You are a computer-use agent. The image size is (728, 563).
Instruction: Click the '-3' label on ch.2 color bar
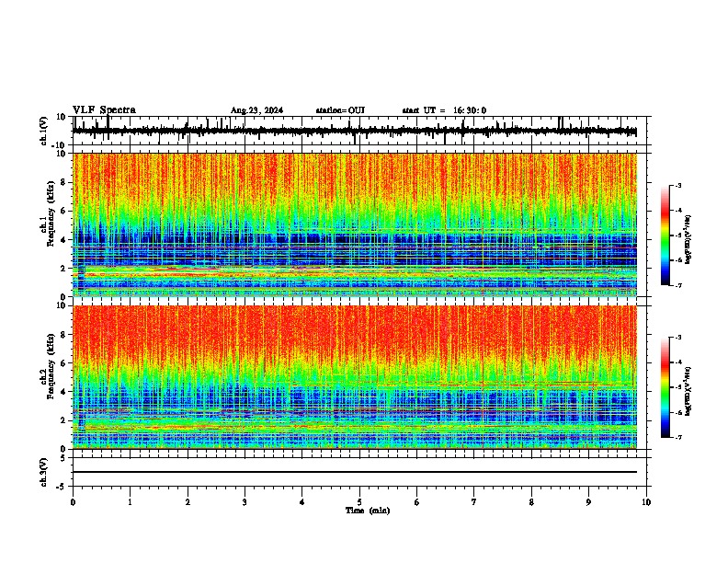[x=677, y=338]
